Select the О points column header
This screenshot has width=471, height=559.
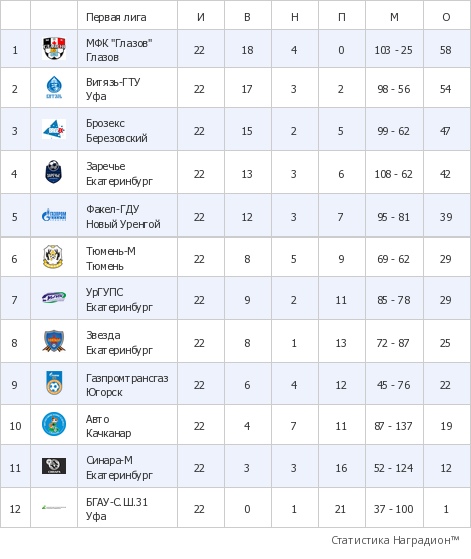pyautogui.click(x=446, y=17)
